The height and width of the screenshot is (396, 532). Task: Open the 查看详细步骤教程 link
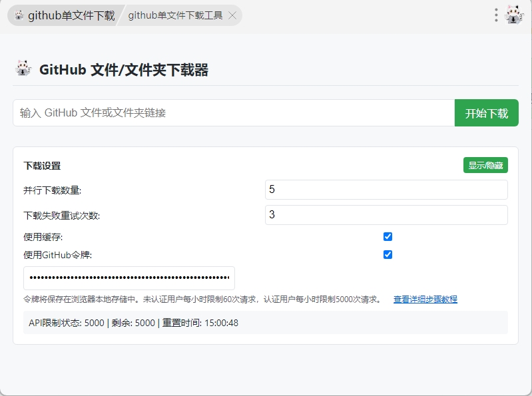point(425,299)
